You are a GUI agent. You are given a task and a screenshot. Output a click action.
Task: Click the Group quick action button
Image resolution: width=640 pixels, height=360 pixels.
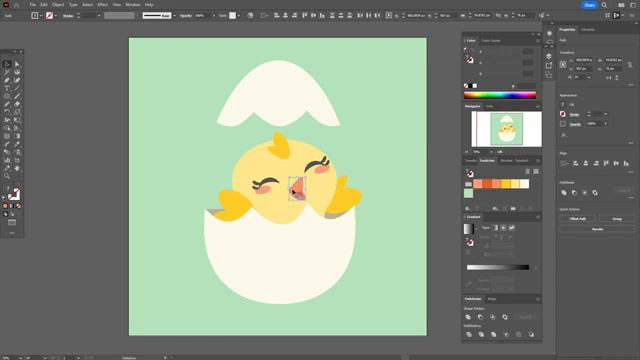[x=617, y=219]
